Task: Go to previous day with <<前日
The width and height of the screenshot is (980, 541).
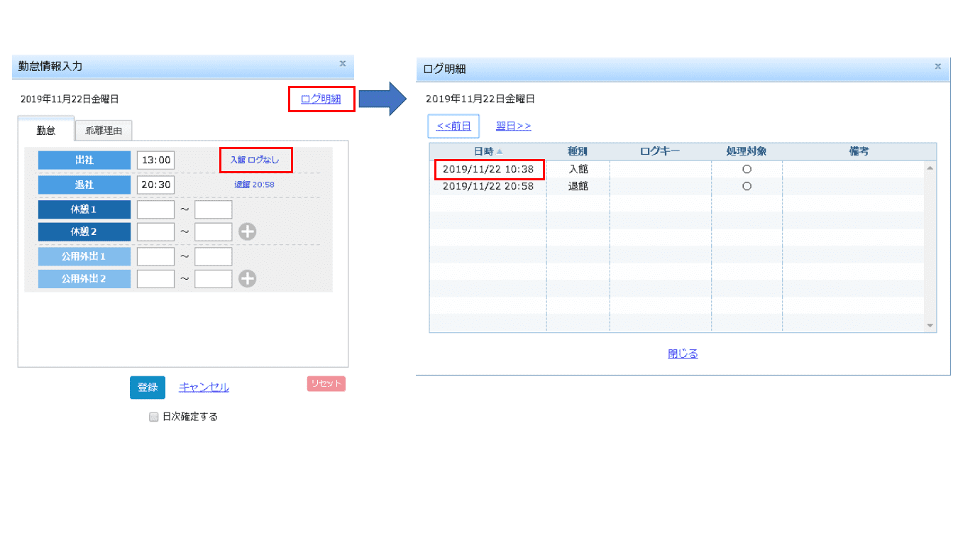Action: pyautogui.click(x=453, y=126)
